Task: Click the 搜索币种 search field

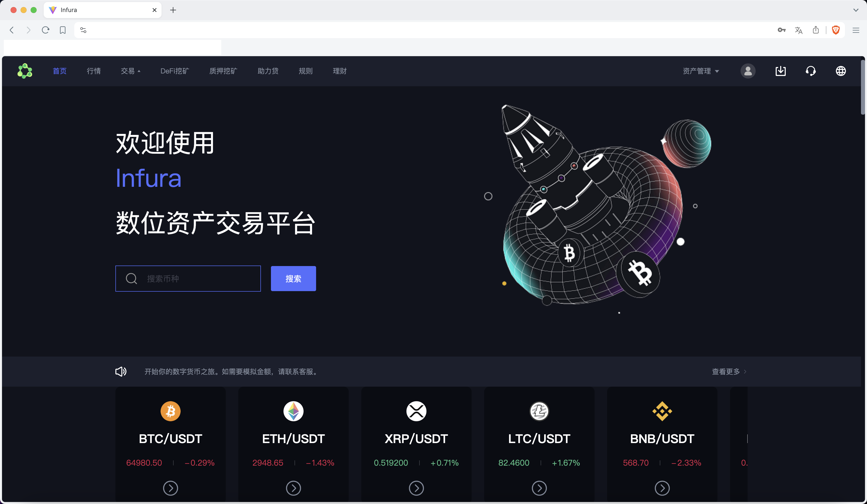Action: pos(188,279)
